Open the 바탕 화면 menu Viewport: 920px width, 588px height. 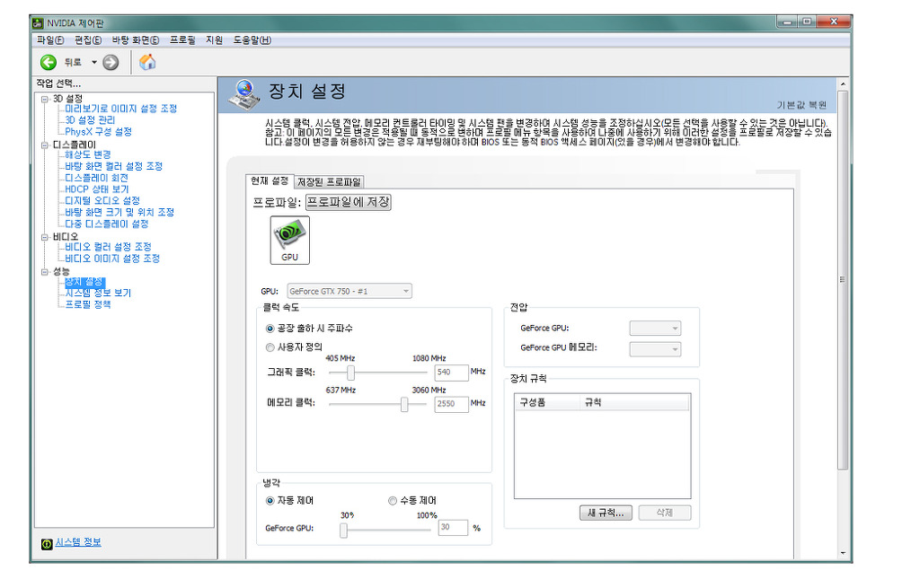click(x=136, y=39)
